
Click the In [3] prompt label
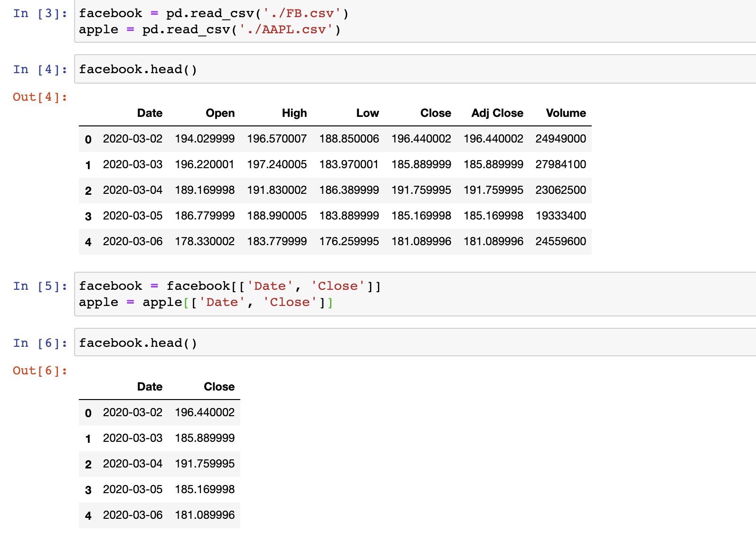point(40,13)
